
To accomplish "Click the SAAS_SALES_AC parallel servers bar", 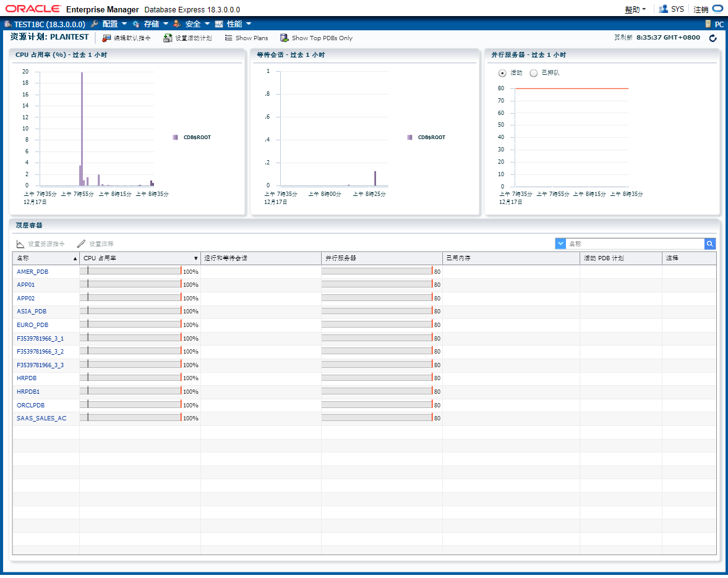I will pyautogui.click(x=377, y=417).
